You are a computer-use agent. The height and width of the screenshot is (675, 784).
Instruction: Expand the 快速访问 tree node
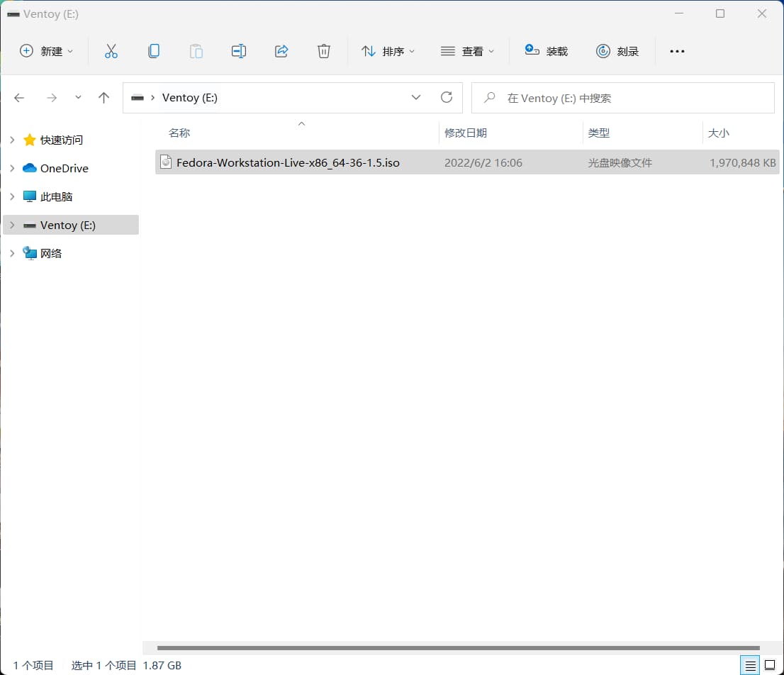pyautogui.click(x=12, y=140)
